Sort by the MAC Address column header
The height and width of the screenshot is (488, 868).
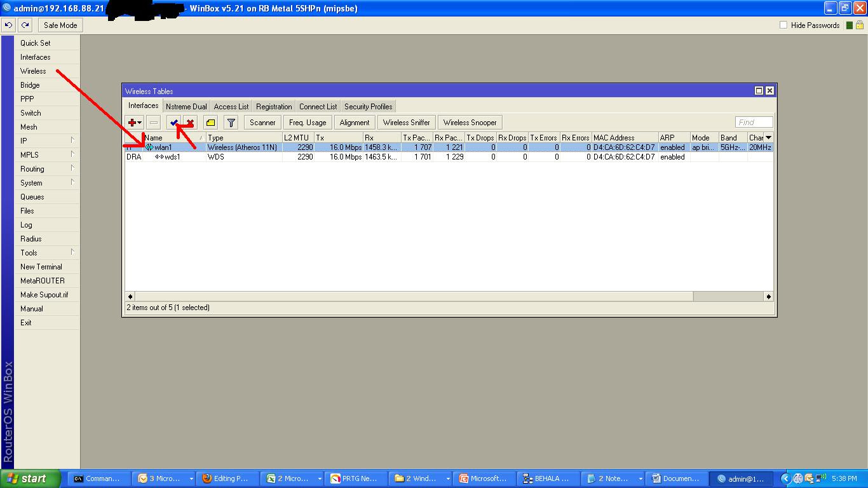click(x=624, y=138)
